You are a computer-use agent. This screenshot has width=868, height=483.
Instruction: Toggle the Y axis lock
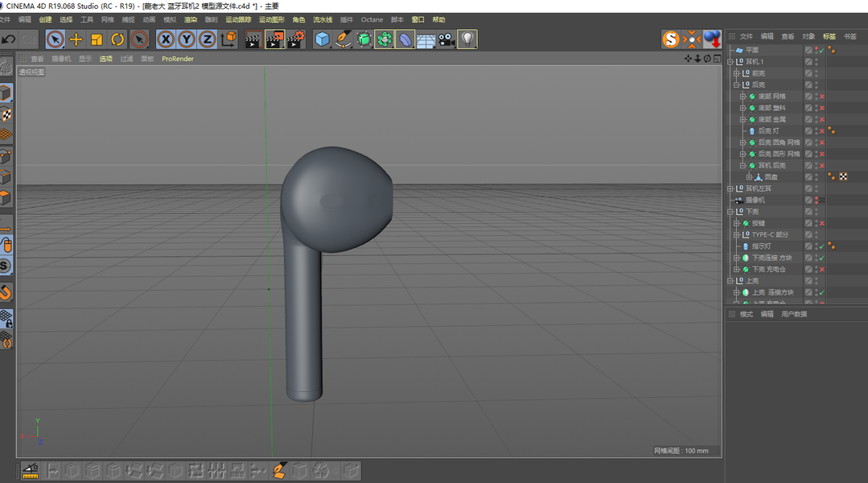click(x=187, y=39)
